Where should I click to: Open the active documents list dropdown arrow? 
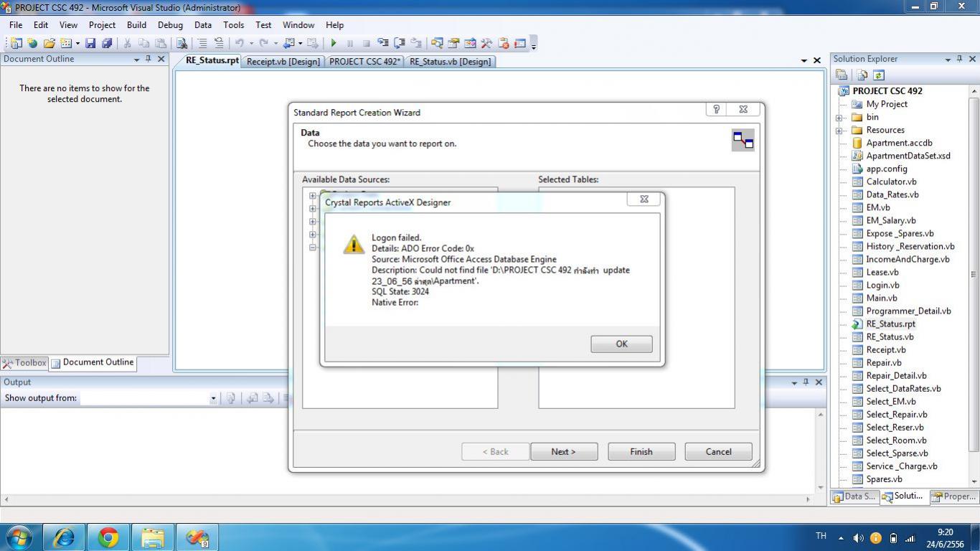[804, 61]
